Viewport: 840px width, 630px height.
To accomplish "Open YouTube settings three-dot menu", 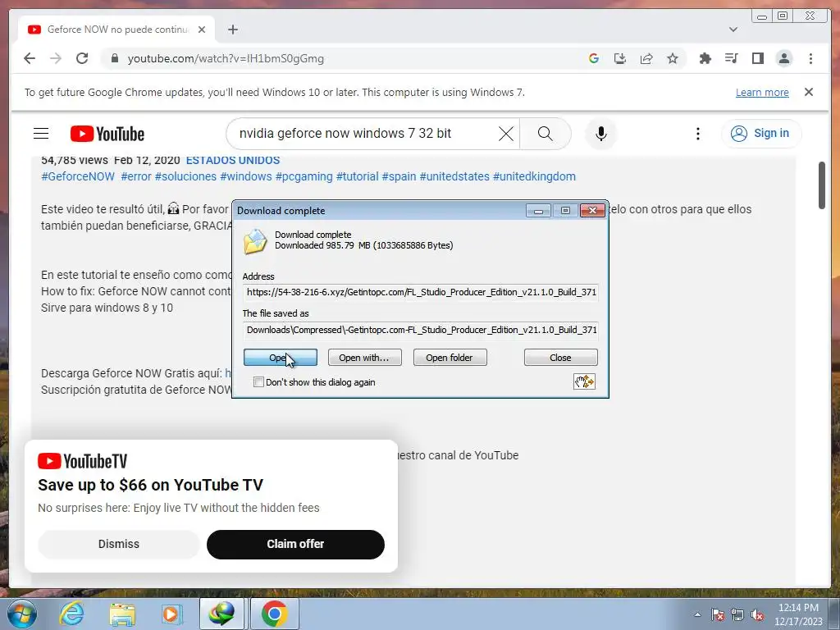I will click(x=697, y=134).
